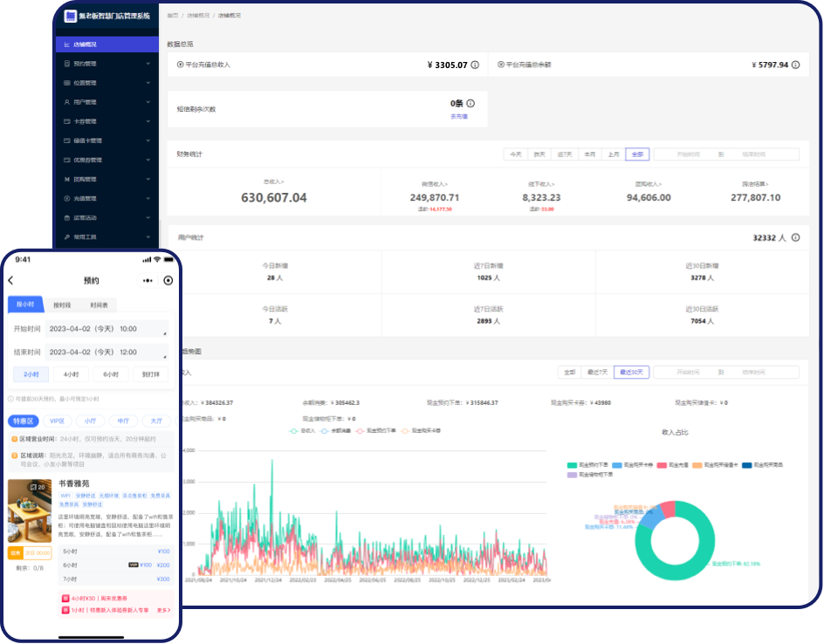
Task: Tap the circular target icon in mobile header
Action: click(168, 280)
